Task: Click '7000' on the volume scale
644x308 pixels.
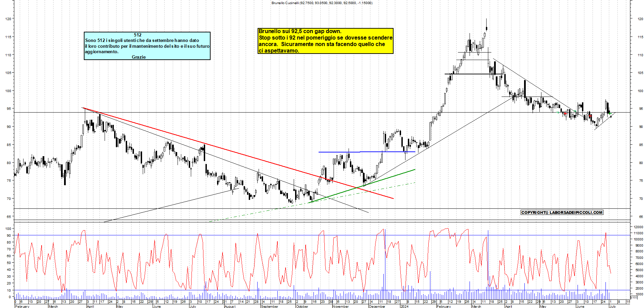Action: pyautogui.click(x=639, y=258)
